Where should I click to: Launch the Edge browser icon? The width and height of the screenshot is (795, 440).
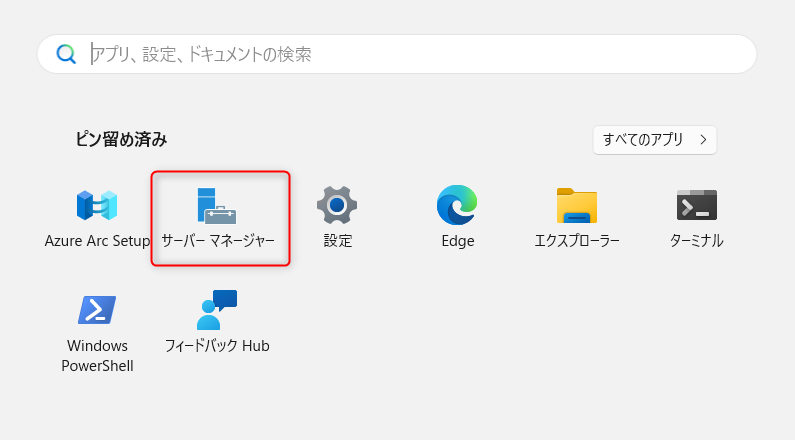pyautogui.click(x=457, y=205)
